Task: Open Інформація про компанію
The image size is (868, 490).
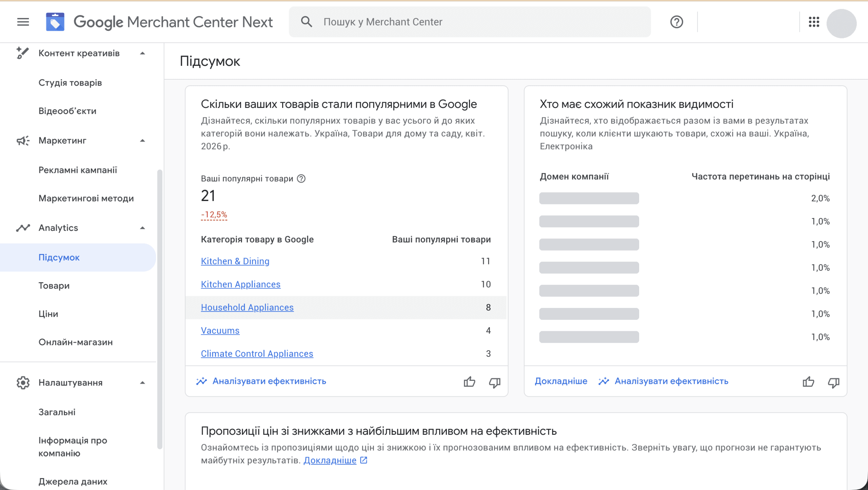Action: pos(73,447)
